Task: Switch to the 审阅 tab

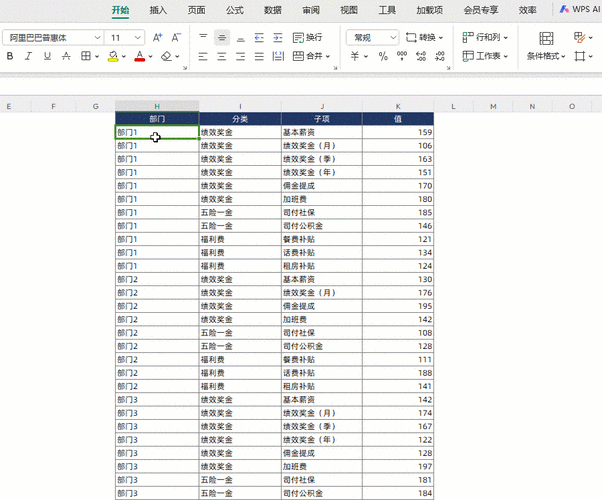Action: tap(311, 10)
